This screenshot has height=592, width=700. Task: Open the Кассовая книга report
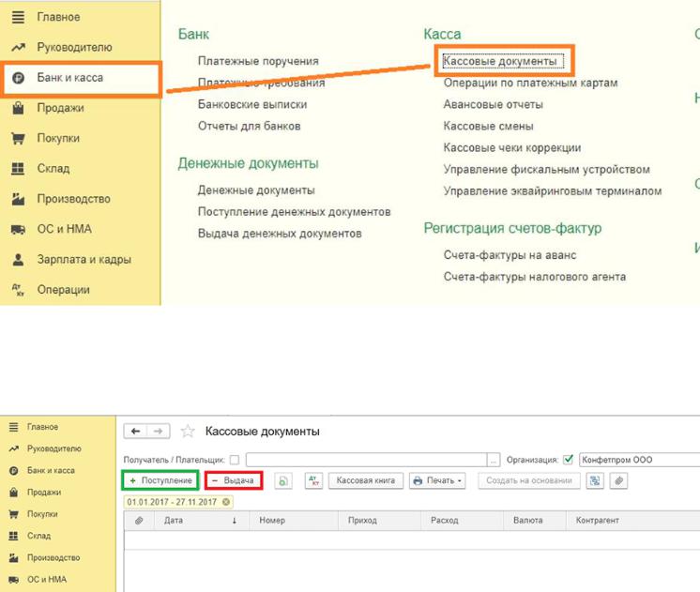[366, 480]
